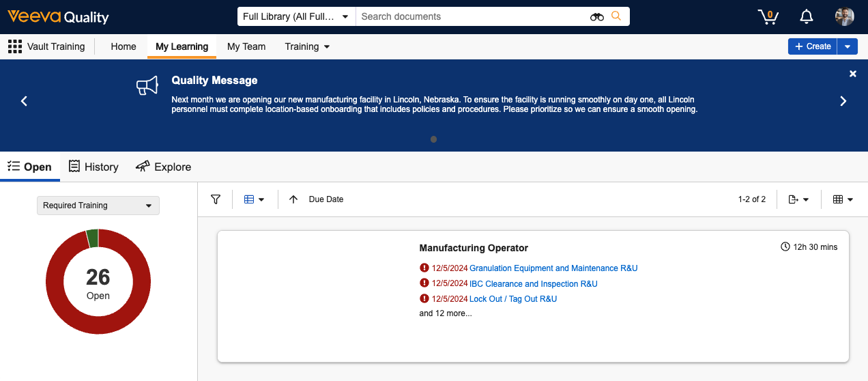This screenshot has width=868, height=381.
Task: Go to previous banner message
Action: [24, 101]
